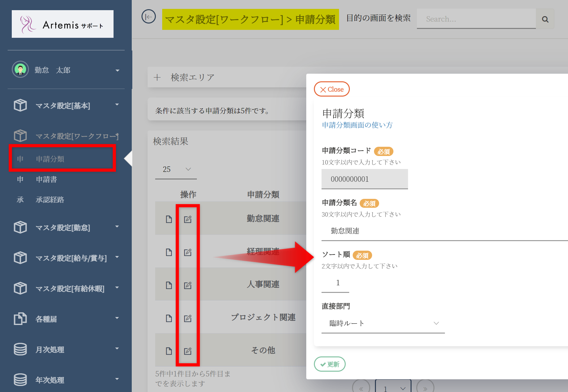Click the edit icon for プロジェクト関連 row
568x392 pixels.
188,318
